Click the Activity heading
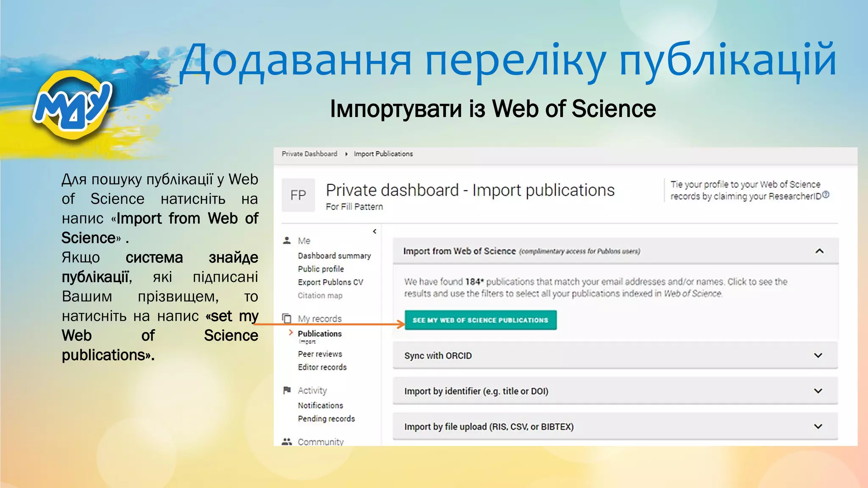 (312, 391)
